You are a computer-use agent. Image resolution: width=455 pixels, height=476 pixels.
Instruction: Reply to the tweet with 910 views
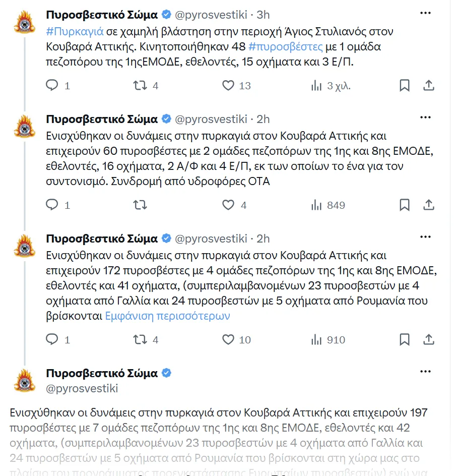click(x=52, y=339)
